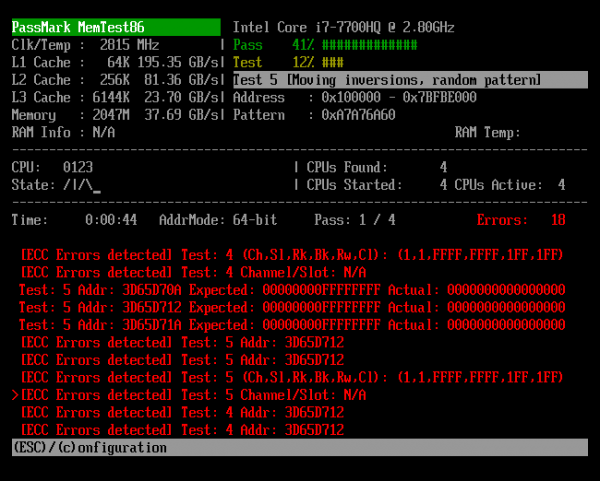Select the Test 5 Moving inversions header
Screen dimensions: 600x481
click(x=410, y=80)
